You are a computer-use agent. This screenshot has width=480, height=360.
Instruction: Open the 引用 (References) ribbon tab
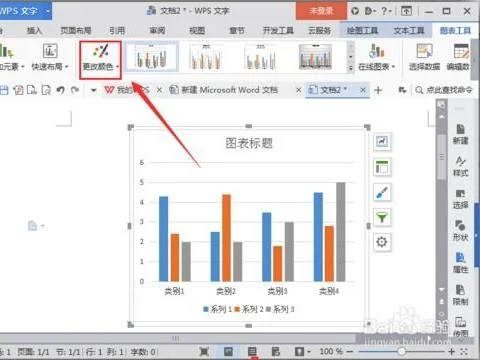117,31
